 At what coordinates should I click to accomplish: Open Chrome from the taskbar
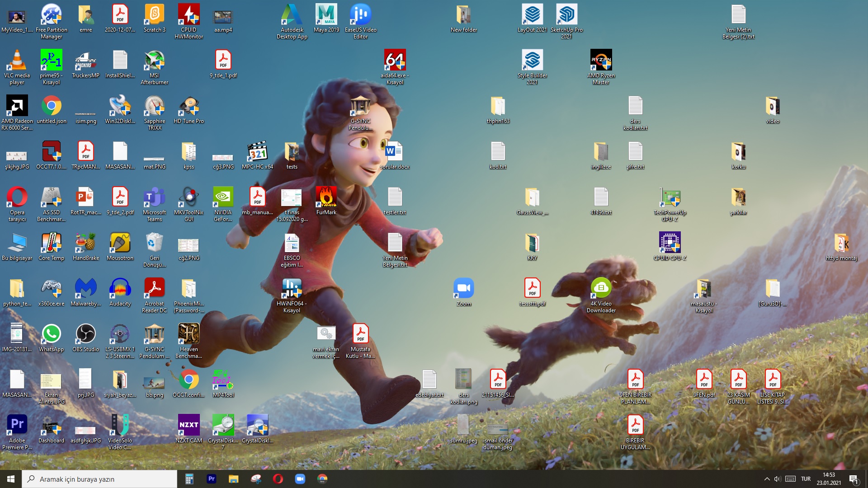[322, 479]
